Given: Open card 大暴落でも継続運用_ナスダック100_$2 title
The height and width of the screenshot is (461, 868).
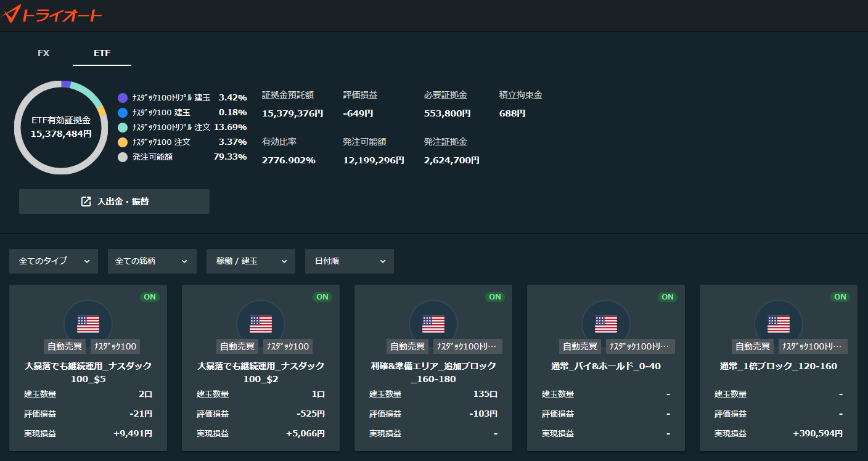Looking at the screenshot, I should pos(261,372).
